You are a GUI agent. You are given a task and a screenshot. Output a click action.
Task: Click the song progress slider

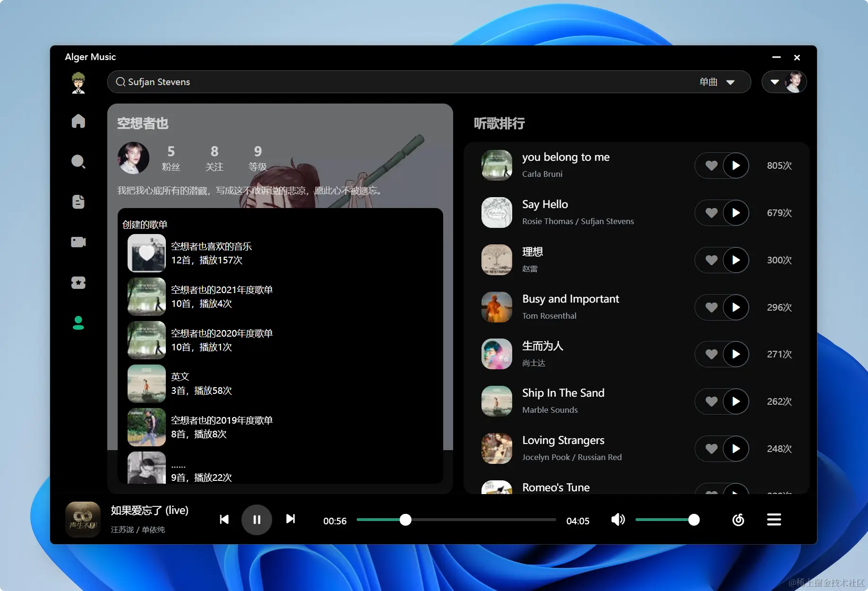point(456,520)
